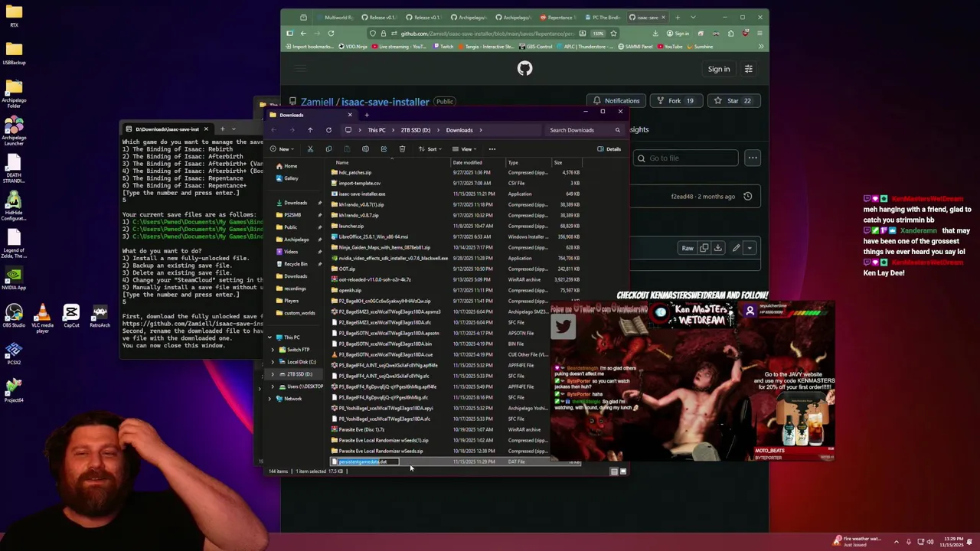The image size is (980, 551).
Task: Open the View dropdown in File Explorer
Action: click(463, 149)
